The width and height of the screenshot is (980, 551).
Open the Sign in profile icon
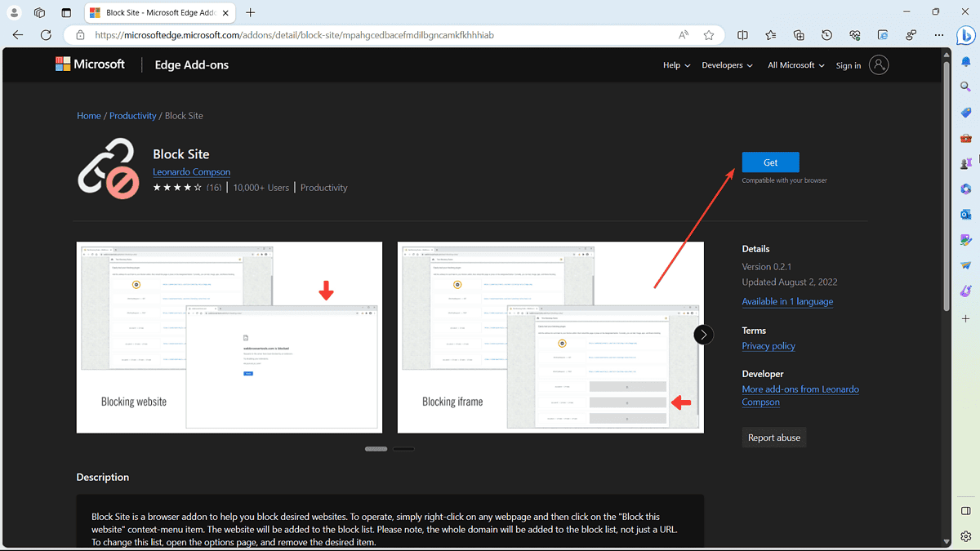[x=878, y=64]
